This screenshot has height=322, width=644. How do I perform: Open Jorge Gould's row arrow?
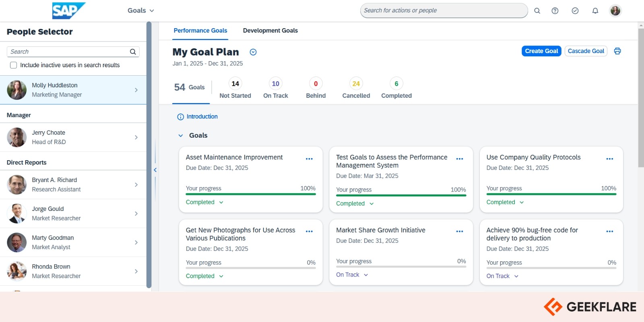(136, 214)
